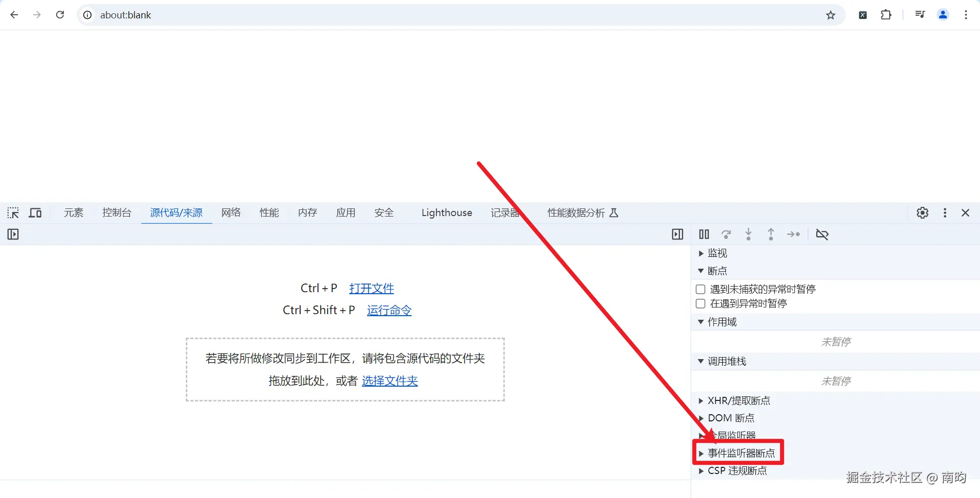The height and width of the screenshot is (498, 980).
Task: Click the 选择文件夹 link
Action: [x=389, y=381]
